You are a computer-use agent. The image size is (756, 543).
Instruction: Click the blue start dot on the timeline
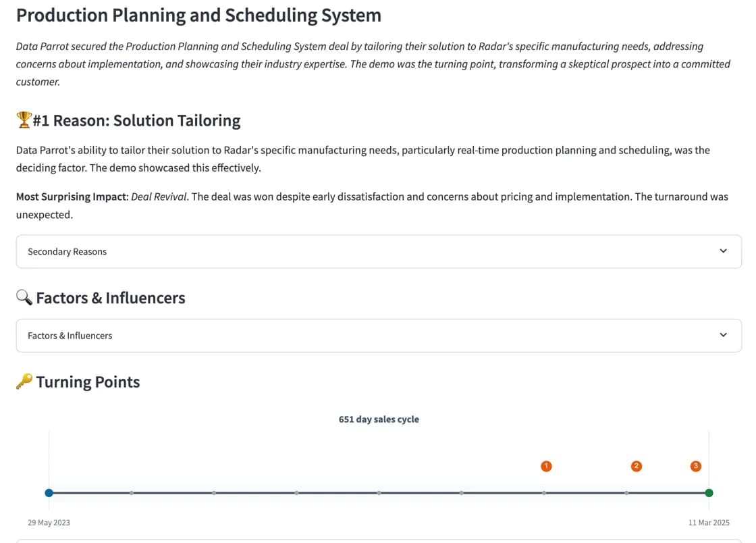pyautogui.click(x=49, y=493)
